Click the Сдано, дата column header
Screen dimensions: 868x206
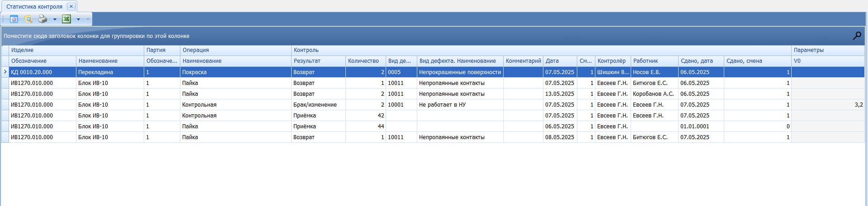[x=697, y=61]
